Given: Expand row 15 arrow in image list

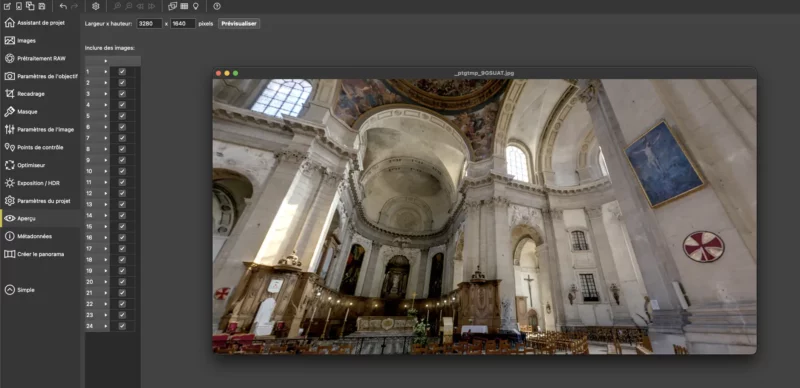Looking at the screenshot, I should click(x=106, y=226).
